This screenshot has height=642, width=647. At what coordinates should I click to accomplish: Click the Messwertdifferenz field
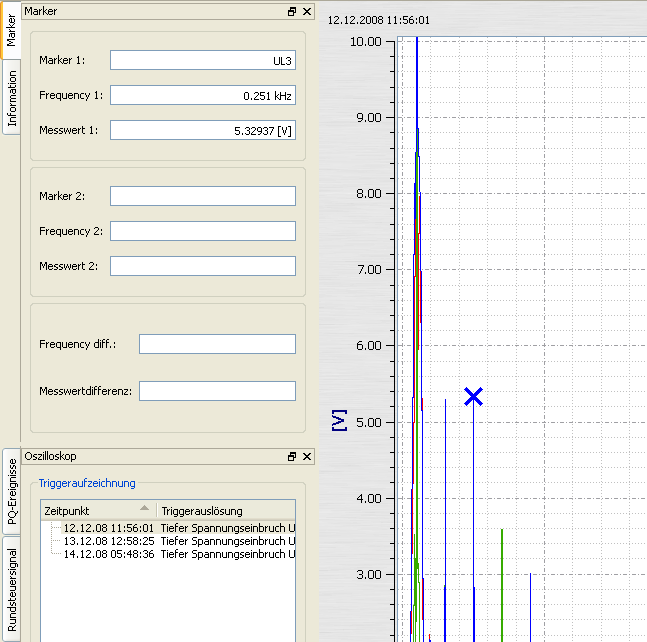(x=217, y=391)
